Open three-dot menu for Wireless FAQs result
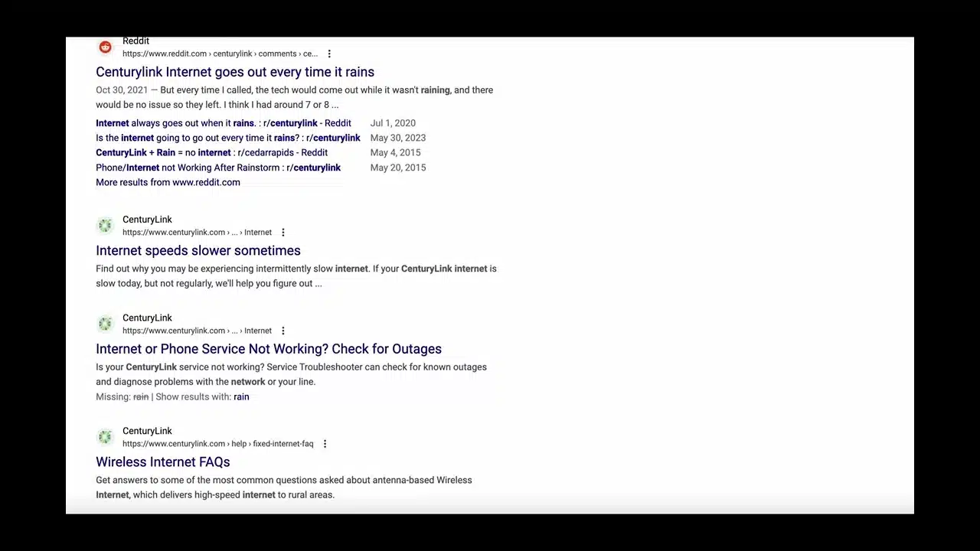The width and height of the screenshot is (980, 551). point(325,444)
